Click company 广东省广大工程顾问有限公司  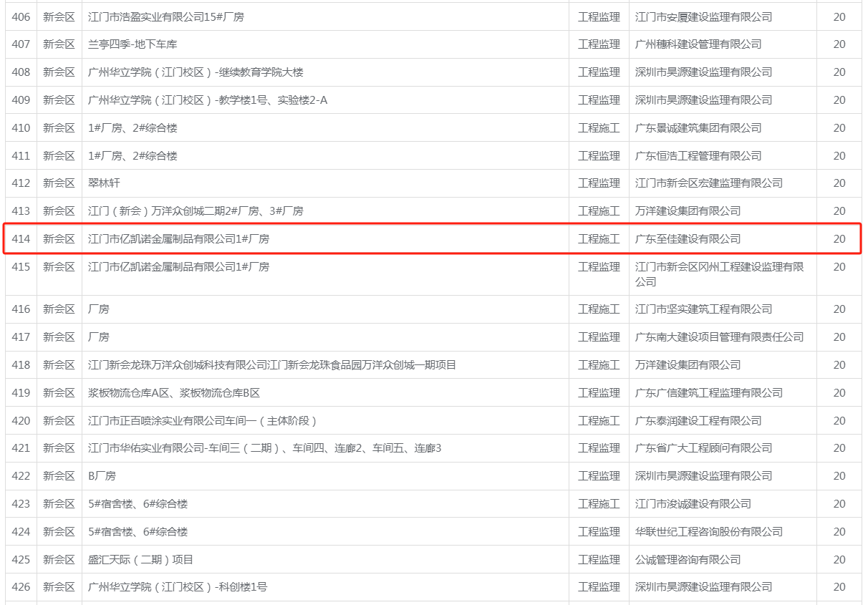704,448
